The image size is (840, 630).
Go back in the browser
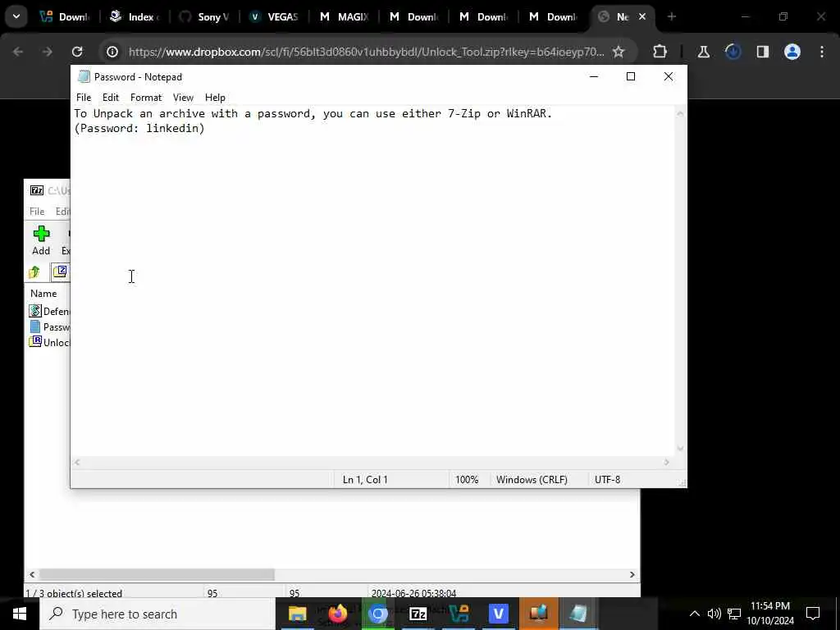[18, 52]
